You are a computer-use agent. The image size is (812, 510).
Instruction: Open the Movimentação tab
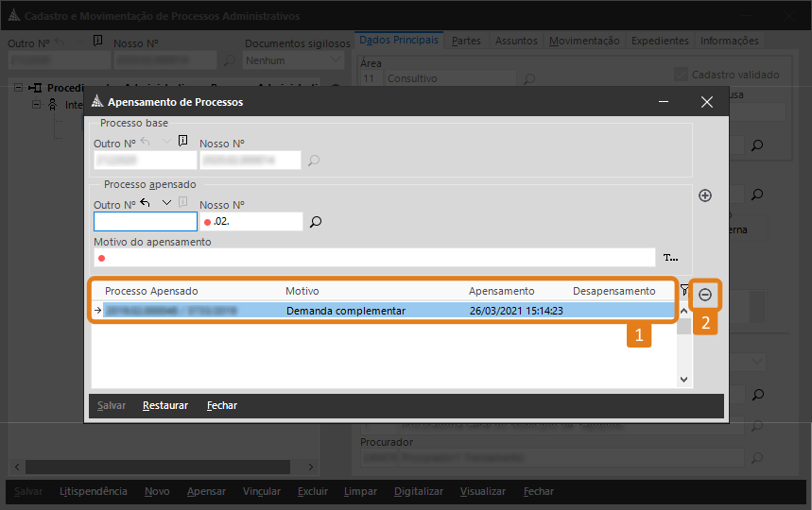(584, 41)
